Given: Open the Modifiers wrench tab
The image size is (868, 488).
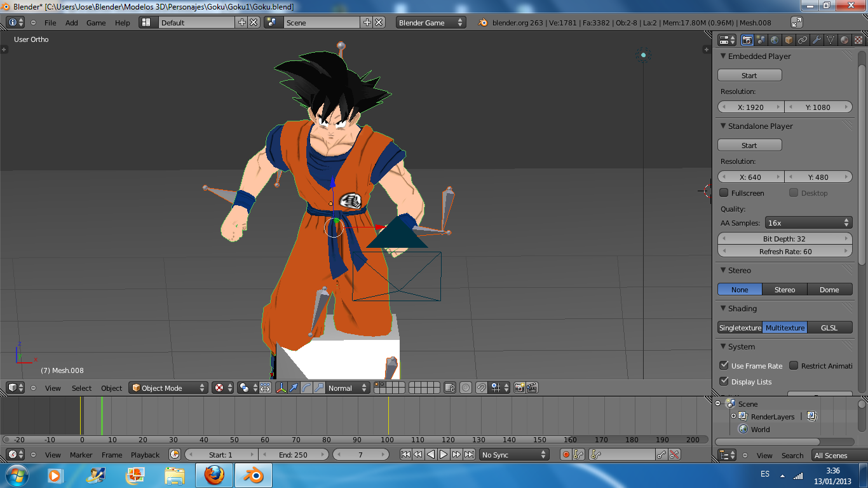Looking at the screenshot, I should click(817, 40).
